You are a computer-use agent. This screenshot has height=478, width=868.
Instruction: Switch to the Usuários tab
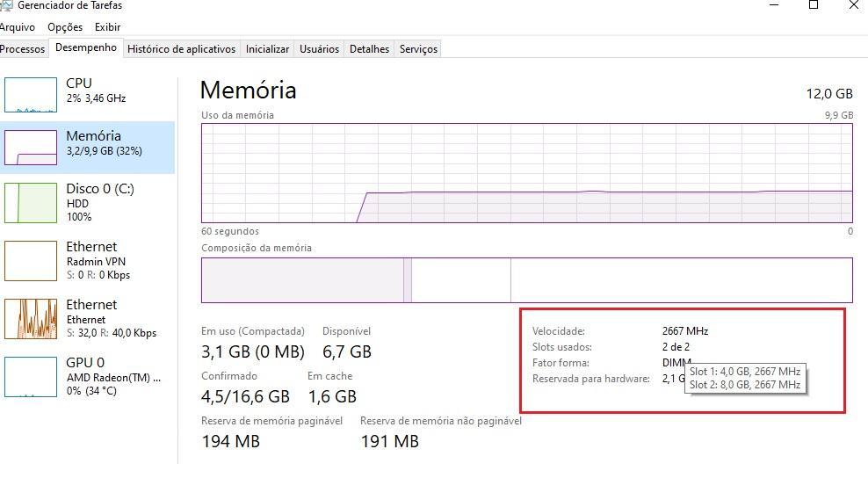[x=319, y=48]
